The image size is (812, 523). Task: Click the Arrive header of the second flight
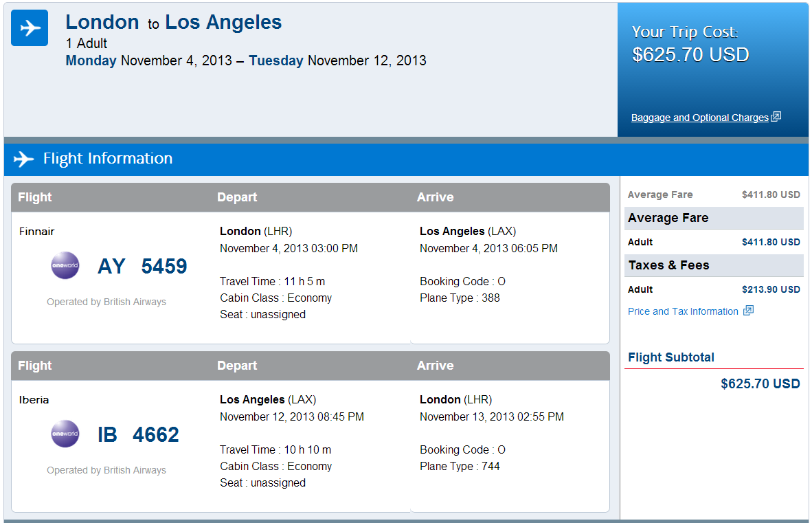[435, 366]
